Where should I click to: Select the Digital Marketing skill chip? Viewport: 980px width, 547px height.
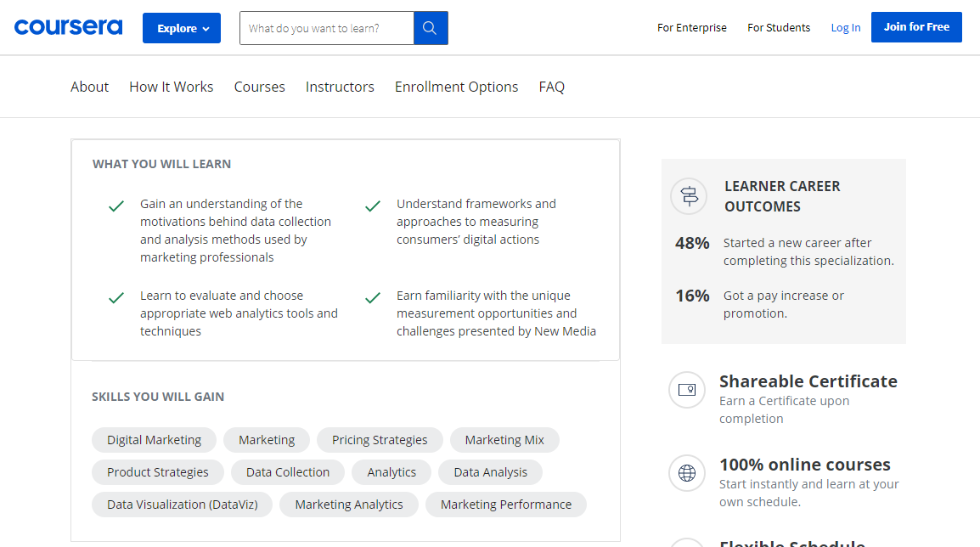[154, 439]
